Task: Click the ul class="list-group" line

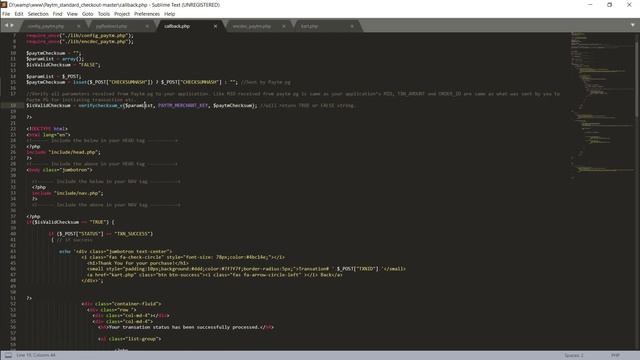Action: 130,339
